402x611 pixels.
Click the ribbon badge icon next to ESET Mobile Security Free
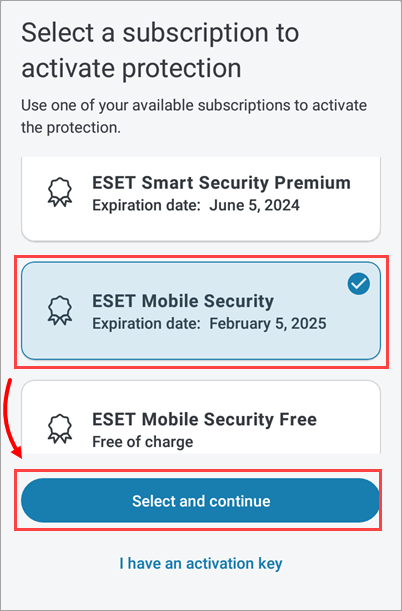(x=60, y=429)
